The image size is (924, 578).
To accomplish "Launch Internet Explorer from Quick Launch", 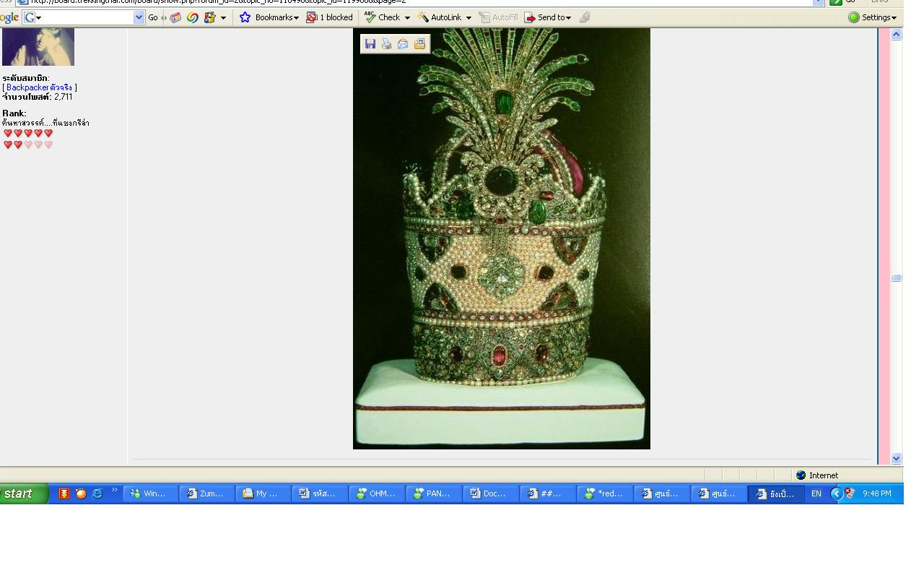I will 97,493.
